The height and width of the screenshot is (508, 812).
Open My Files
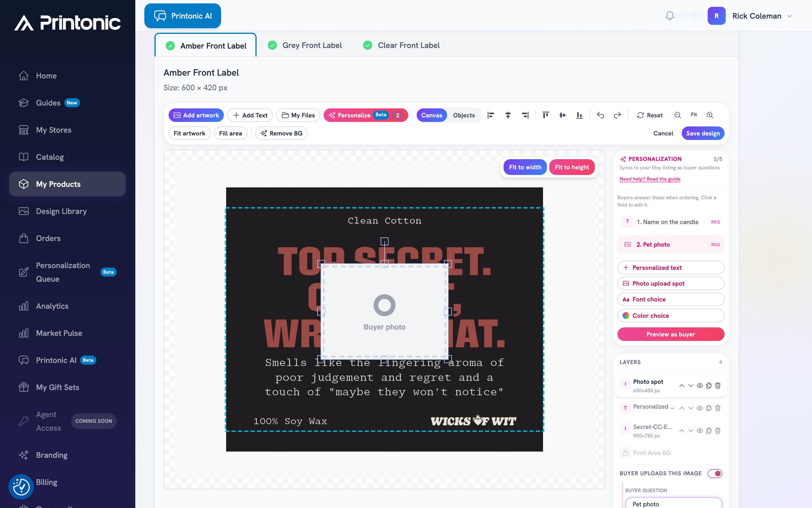tap(298, 115)
